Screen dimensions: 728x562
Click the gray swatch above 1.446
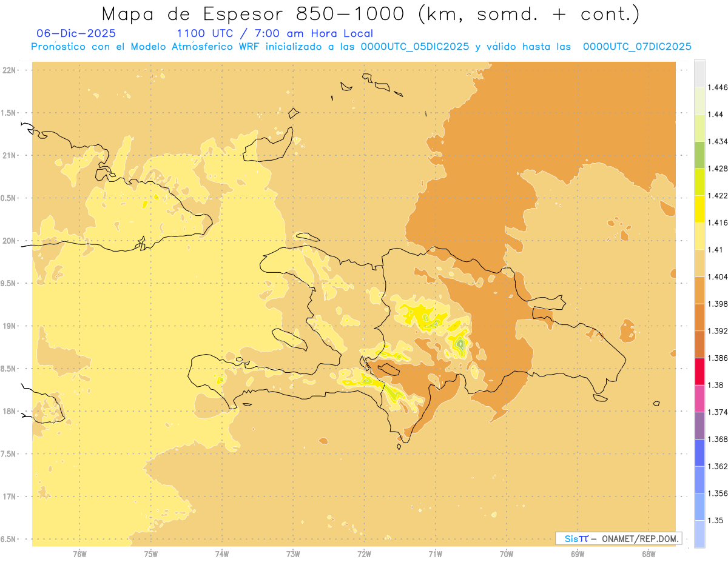click(699, 73)
